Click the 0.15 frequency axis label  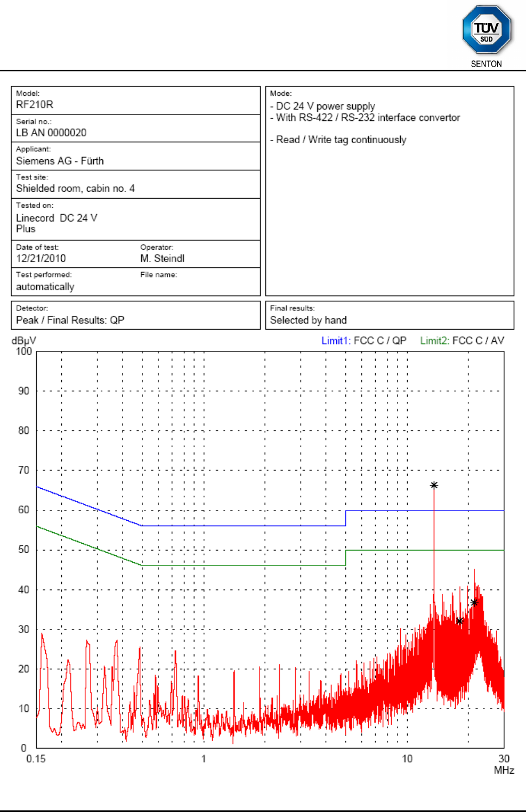click(36, 759)
